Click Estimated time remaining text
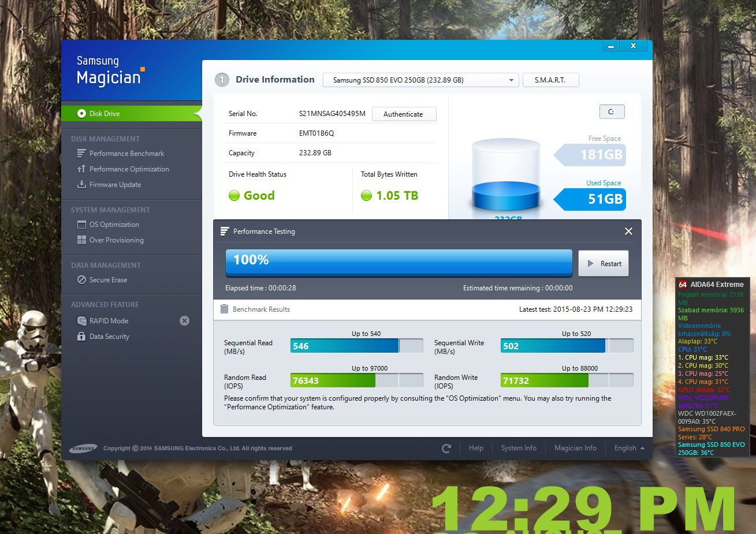 [x=518, y=288]
